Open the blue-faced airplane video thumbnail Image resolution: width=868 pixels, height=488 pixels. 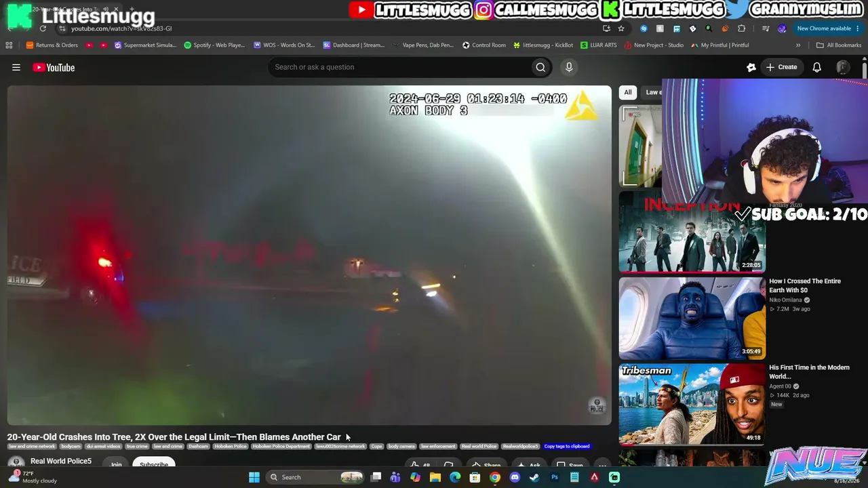(x=692, y=317)
